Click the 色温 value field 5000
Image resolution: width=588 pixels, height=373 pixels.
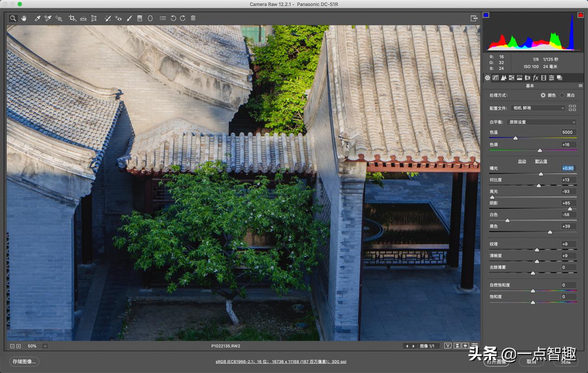569,133
